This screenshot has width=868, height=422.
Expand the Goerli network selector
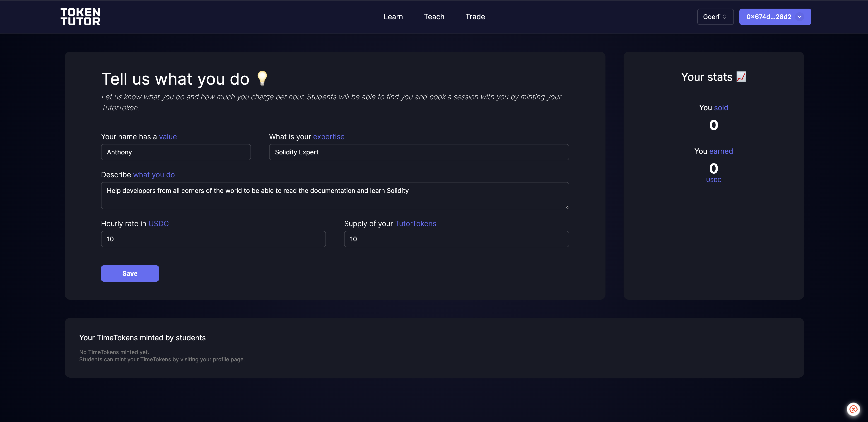pos(715,17)
